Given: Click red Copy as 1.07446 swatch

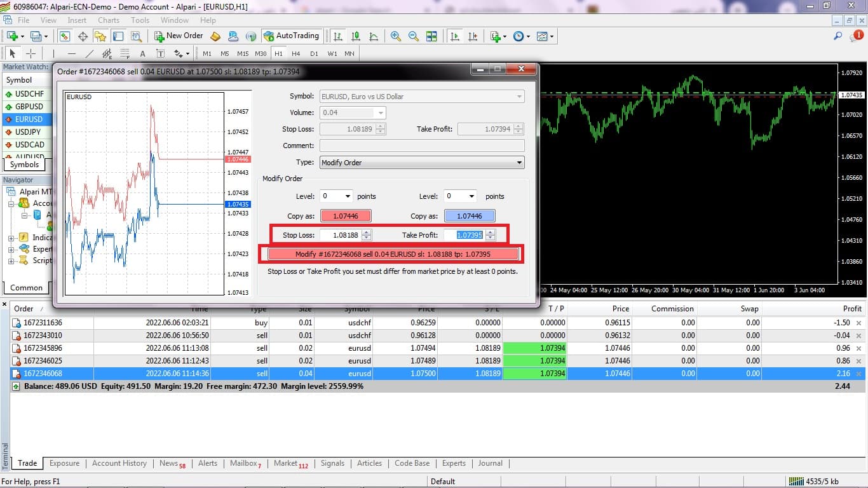Looking at the screenshot, I should pyautogui.click(x=346, y=216).
